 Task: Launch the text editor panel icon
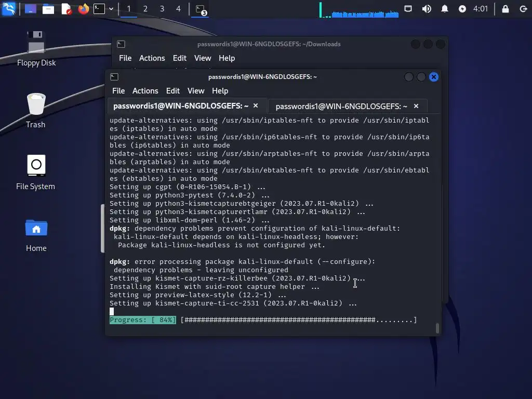point(66,9)
